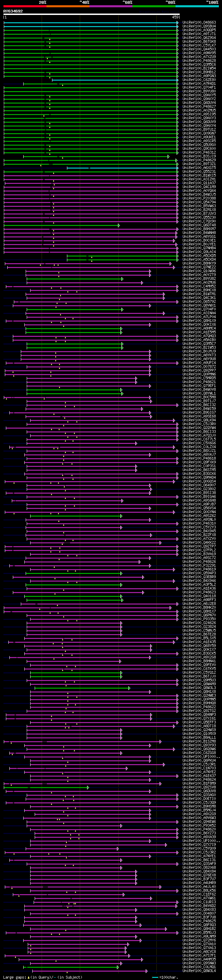
Task: Select hit UniRef100_Q7X7I9
Action: click(199, 844)
